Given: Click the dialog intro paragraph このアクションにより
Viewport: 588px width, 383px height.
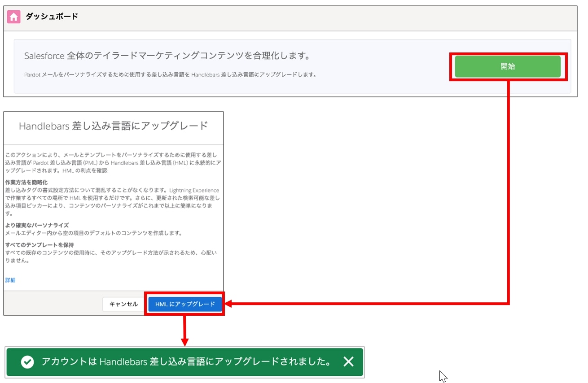Looking at the screenshot, I should [113, 162].
